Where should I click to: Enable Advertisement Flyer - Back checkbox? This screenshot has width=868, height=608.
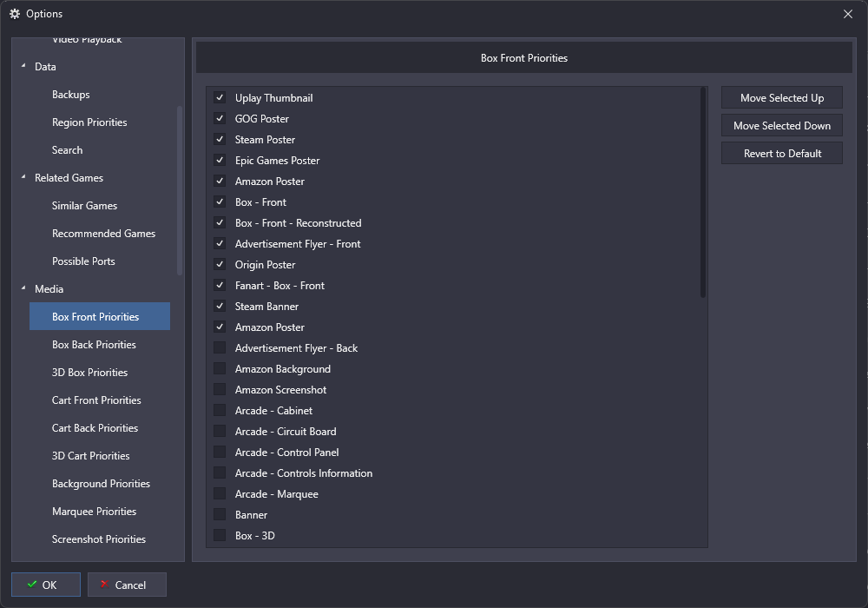pos(220,347)
